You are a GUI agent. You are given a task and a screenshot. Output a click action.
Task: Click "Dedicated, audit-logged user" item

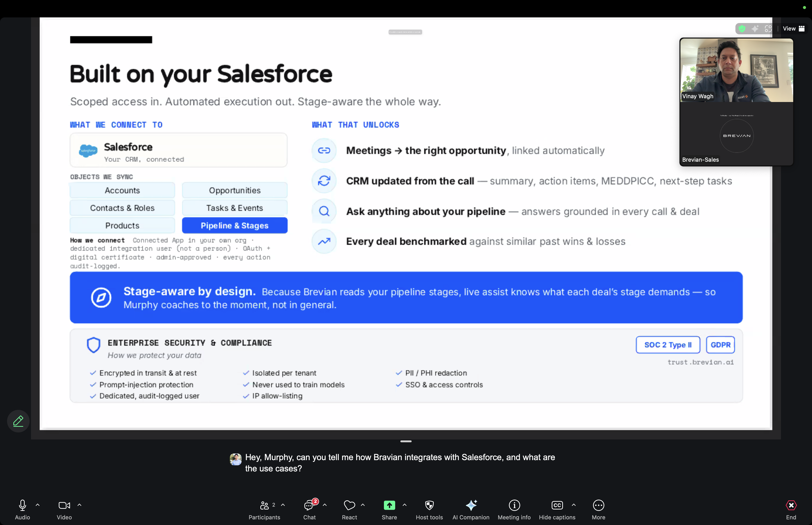[x=149, y=396]
